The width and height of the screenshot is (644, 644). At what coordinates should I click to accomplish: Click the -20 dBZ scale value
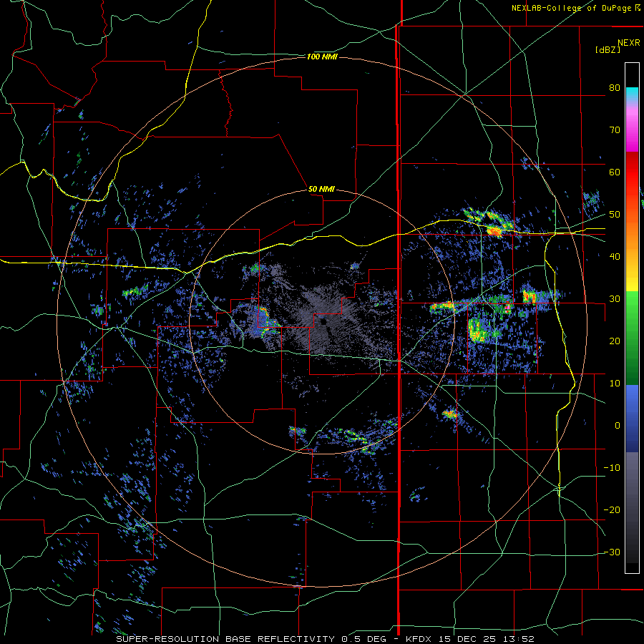pos(612,510)
